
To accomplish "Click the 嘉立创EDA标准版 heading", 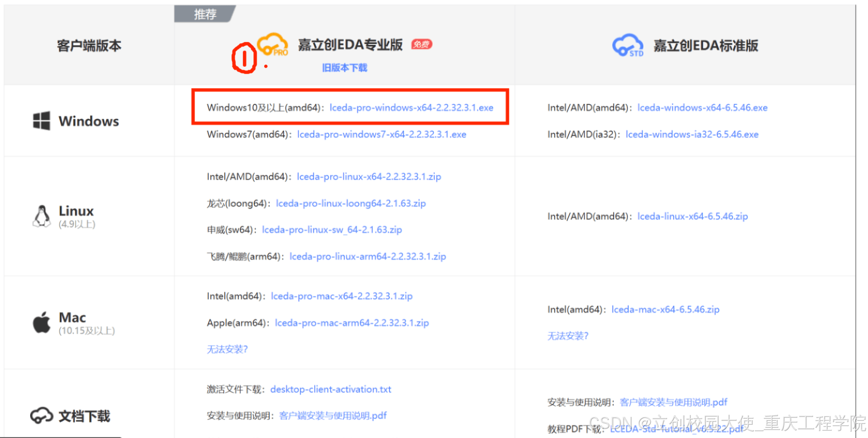I will coord(706,46).
